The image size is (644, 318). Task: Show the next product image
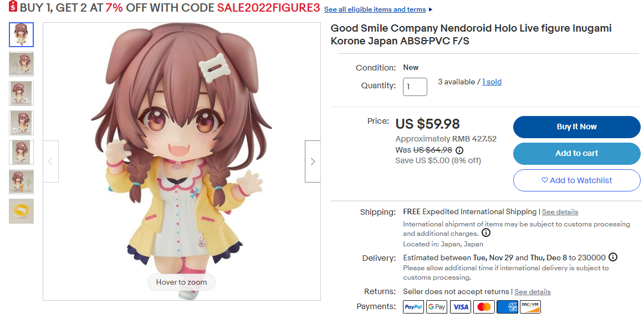pyautogui.click(x=313, y=161)
